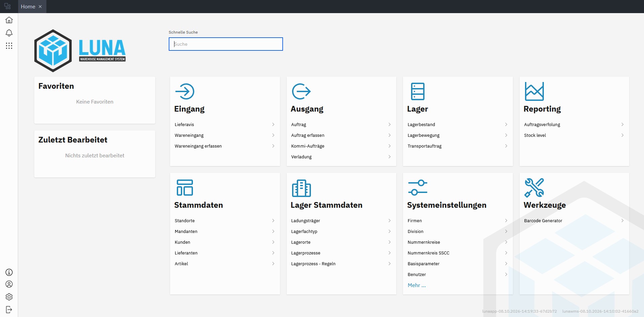Click the Mehr ... link
644x317 pixels.
[417, 285]
